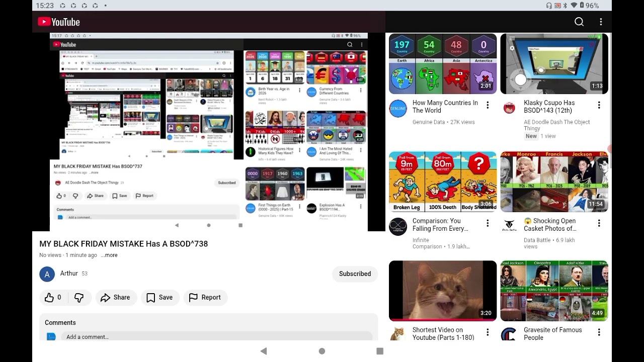Click the title Klasky Csupo Has BSOD^143 (12th)
The height and width of the screenshot is (362, 644).
549,107
